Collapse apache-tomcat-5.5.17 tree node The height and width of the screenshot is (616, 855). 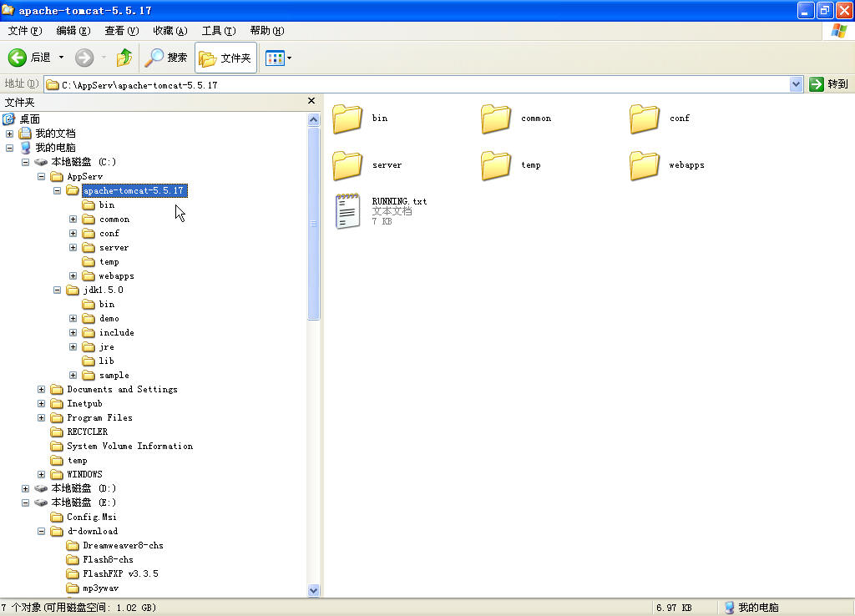[57, 191]
